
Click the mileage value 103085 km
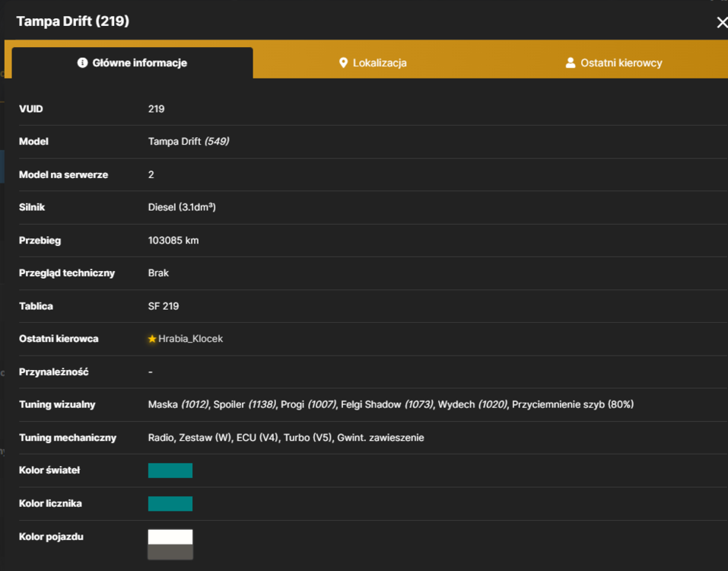coord(173,241)
